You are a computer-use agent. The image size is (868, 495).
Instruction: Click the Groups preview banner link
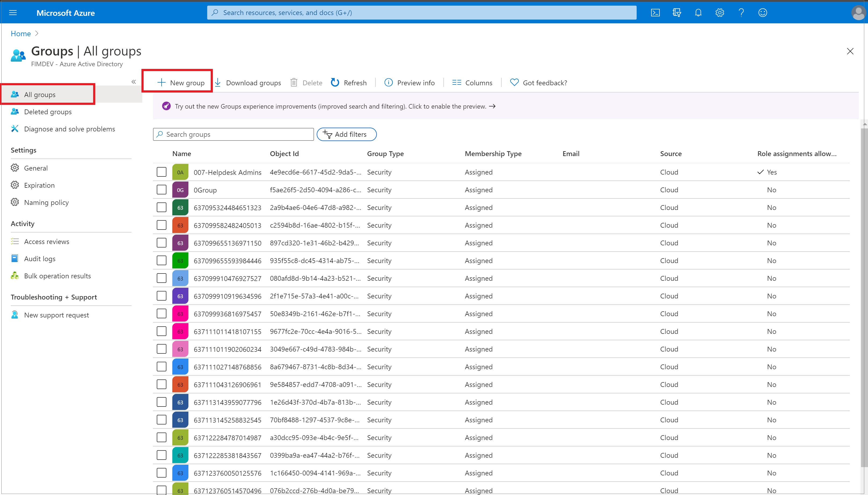click(335, 106)
